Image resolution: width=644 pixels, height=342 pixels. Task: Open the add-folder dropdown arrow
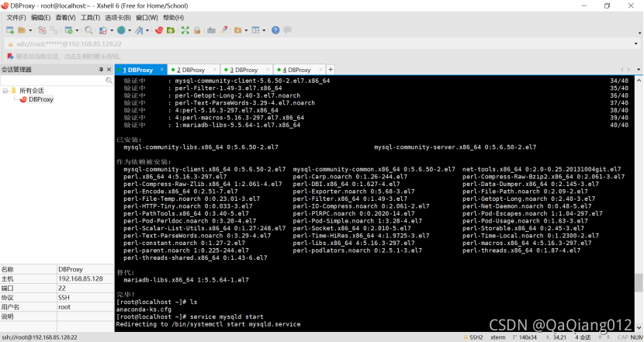pos(246,30)
